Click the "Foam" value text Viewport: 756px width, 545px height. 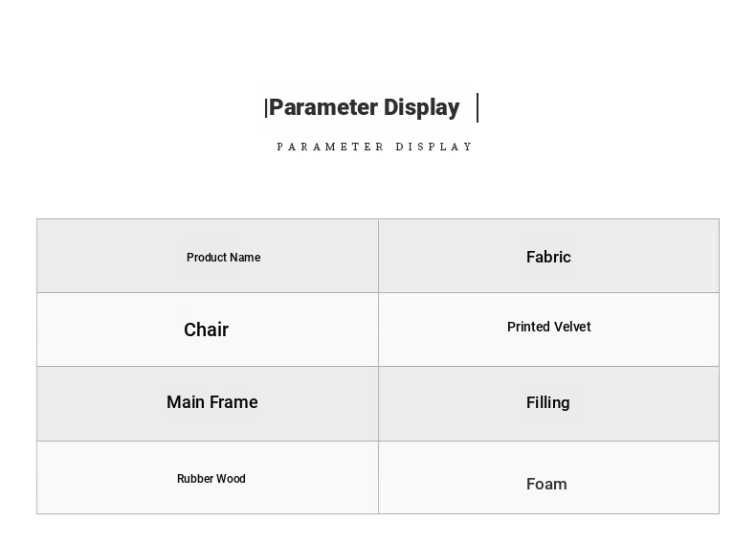click(546, 484)
